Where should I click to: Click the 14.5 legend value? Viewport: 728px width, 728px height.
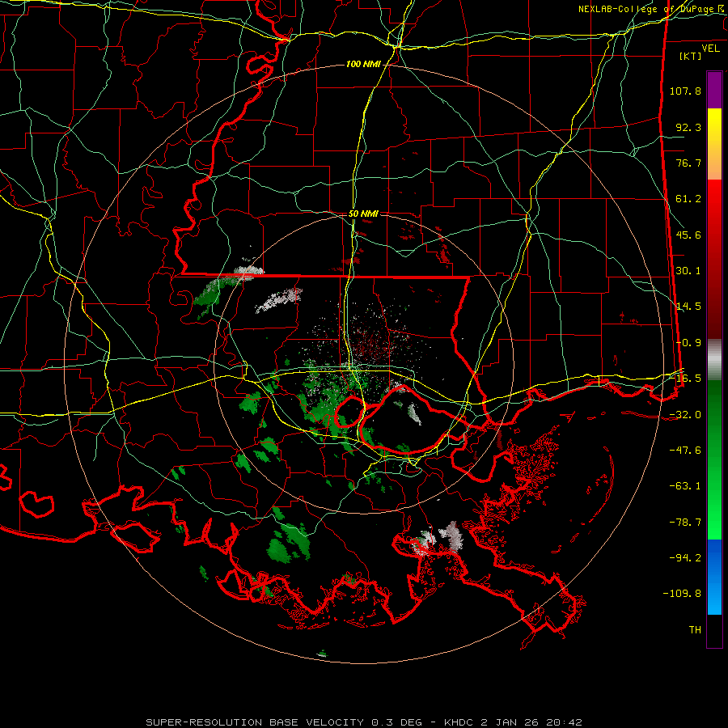tap(688, 307)
